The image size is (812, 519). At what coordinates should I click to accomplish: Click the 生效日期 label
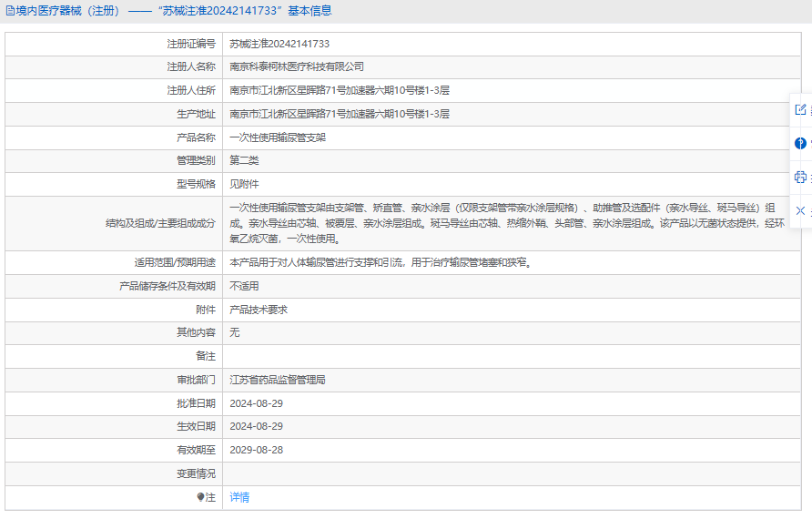(196, 426)
